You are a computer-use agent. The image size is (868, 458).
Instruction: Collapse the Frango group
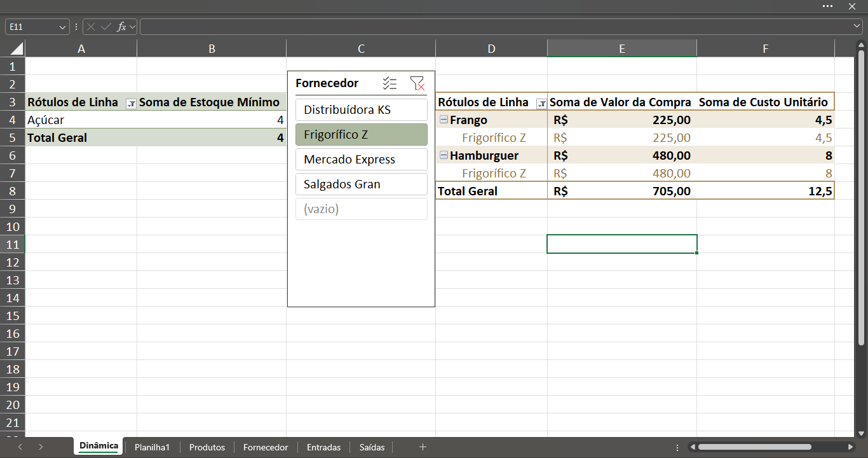pyautogui.click(x=444, y=120)
